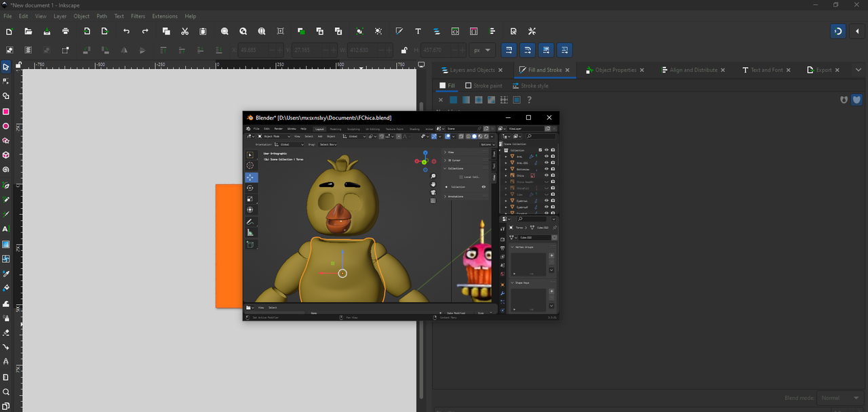Open dock panel list chevron dropdown

pos(859,70)
